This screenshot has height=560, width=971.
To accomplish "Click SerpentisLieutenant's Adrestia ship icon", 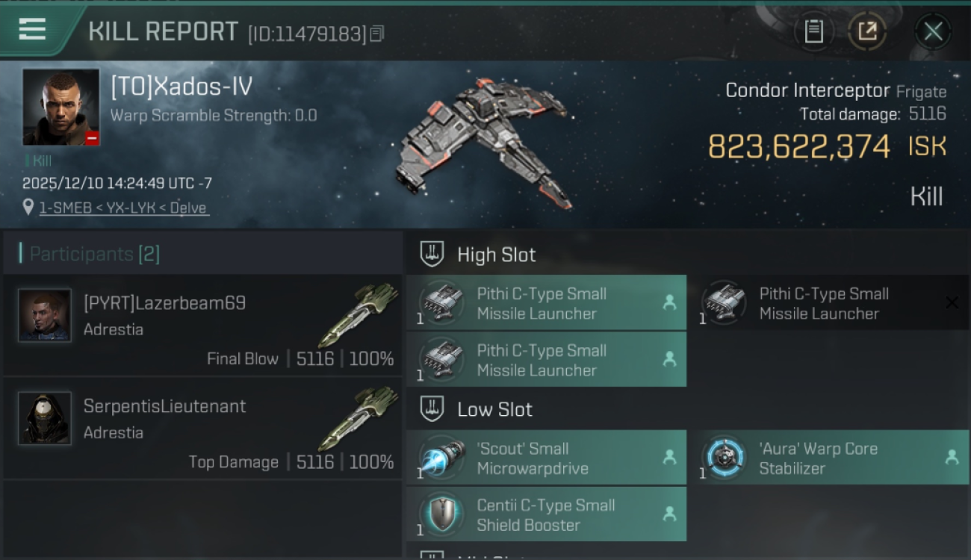I will coord(359,417).
